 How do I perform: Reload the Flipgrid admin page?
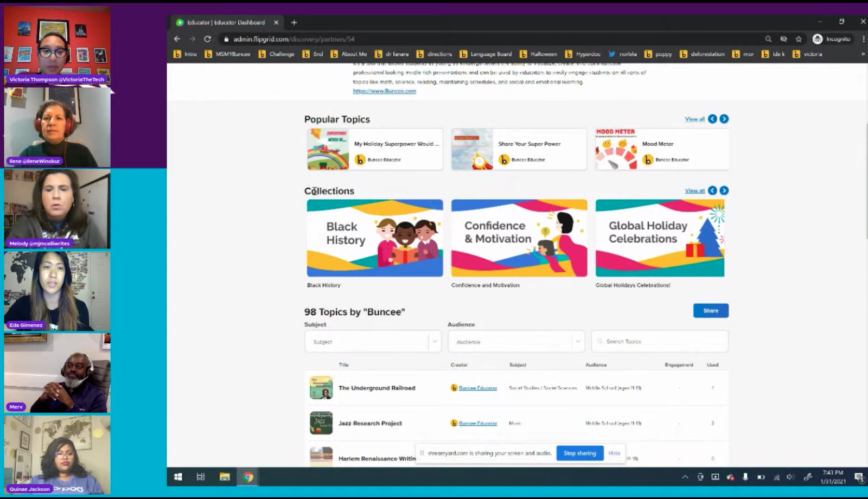pos(207,39)
